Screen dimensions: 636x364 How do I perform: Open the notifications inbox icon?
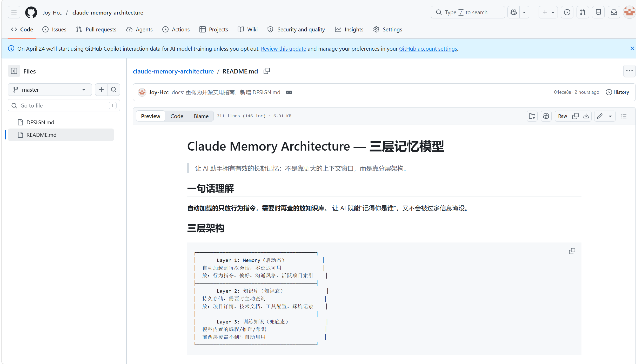(x=614, y=12)
